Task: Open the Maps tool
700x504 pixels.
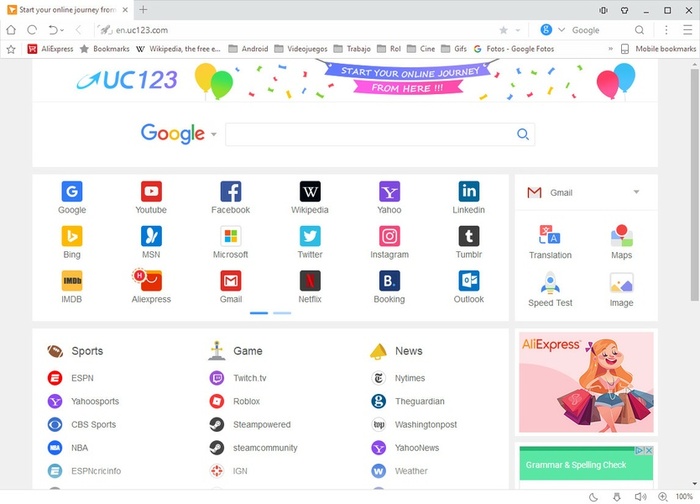Action: point(621,242)
